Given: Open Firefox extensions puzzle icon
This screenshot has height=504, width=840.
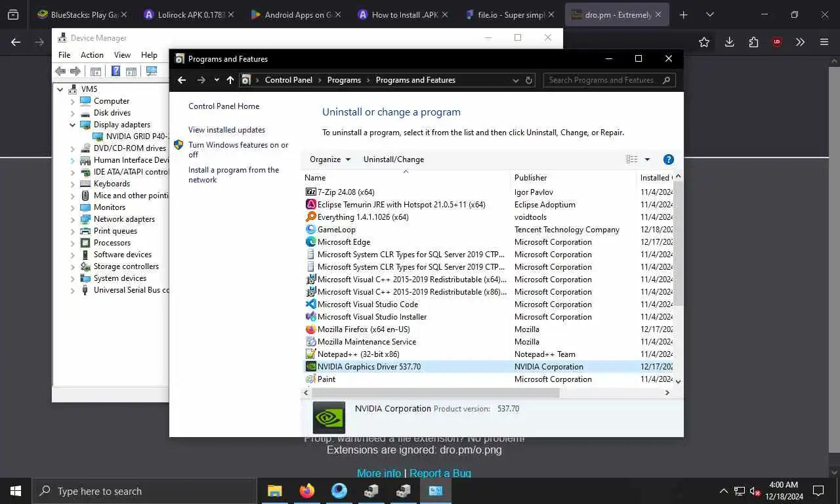Looking at the screenshot, I should (753, 42).
